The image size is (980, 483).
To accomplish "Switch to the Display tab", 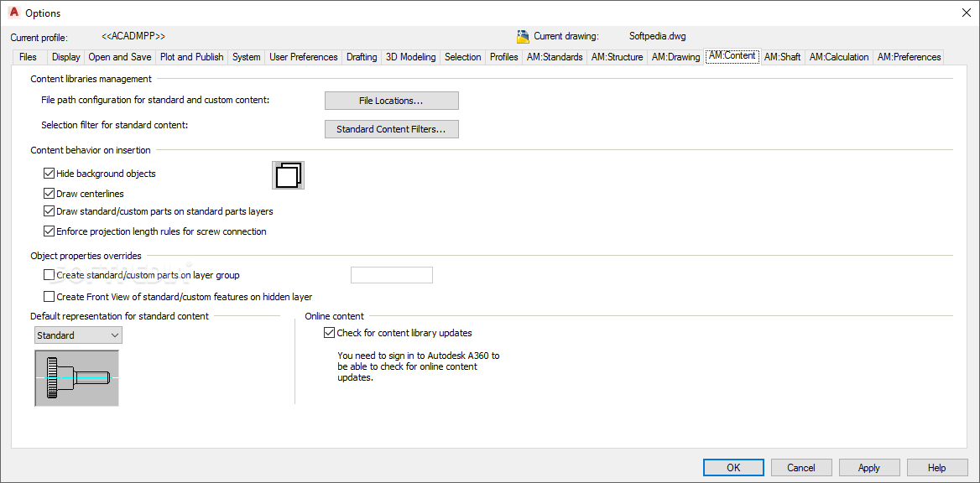I will point(65,57).
